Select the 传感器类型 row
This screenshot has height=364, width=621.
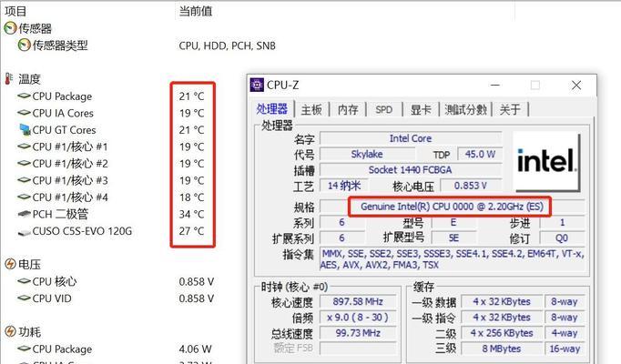60,45
